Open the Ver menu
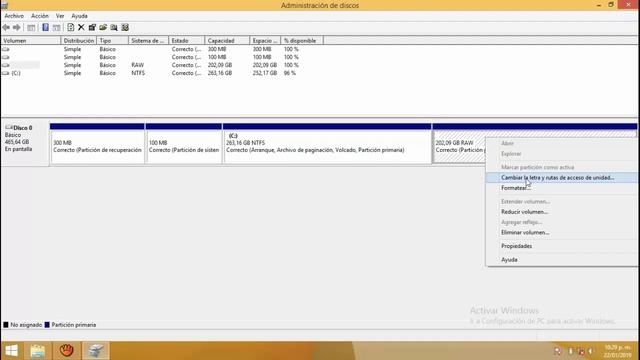 point(60,16)
